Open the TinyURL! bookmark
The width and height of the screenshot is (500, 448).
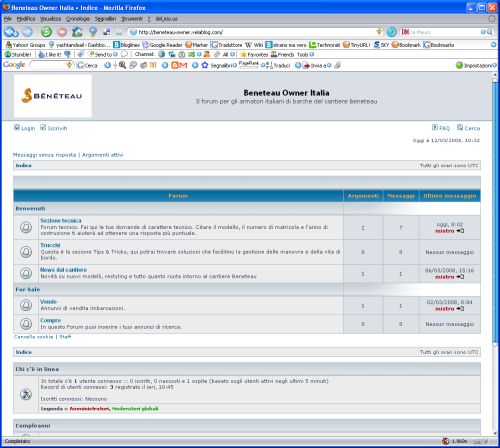[x=356, y=45]
